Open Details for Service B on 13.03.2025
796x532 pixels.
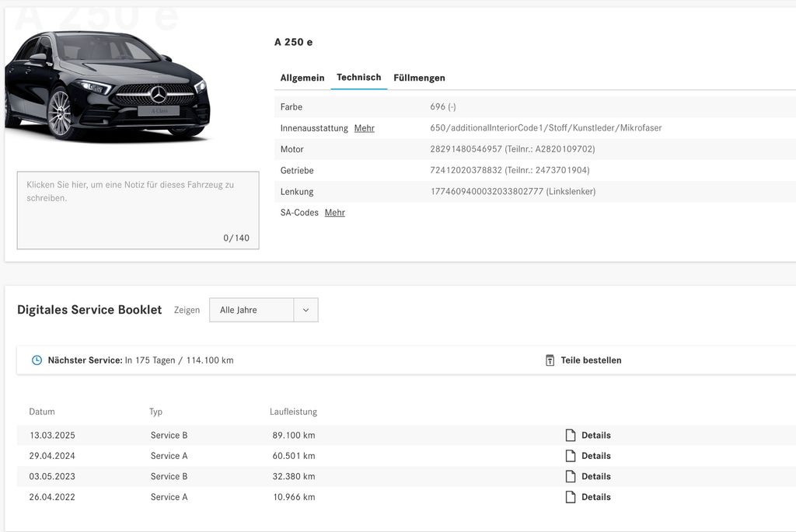coord(595,435)
